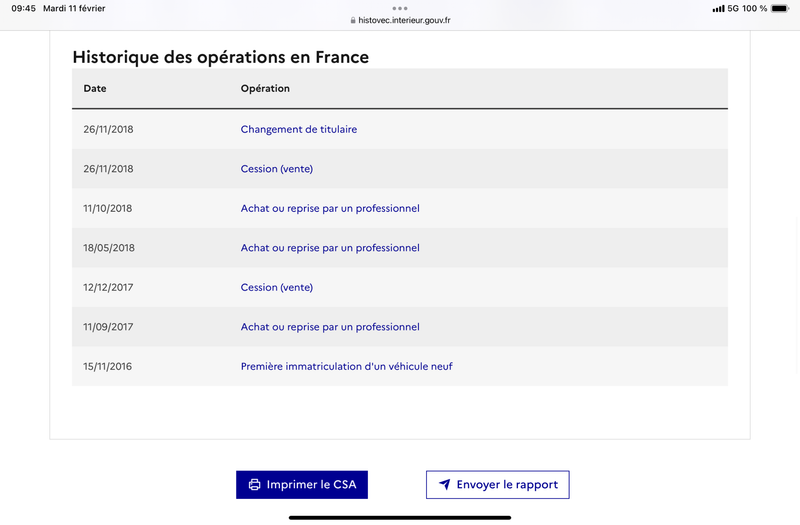The image size is (800, 525).
Task: Tap the cellular signal bars icon
Action: point(718,9)
